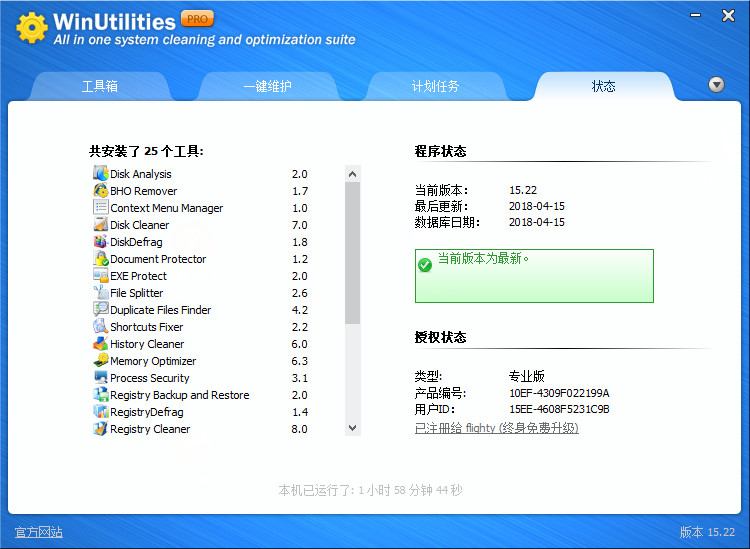Click the RegistryDefrag icon
The width and height of the screenshot is (750, 549).
[x=100, y=411]
